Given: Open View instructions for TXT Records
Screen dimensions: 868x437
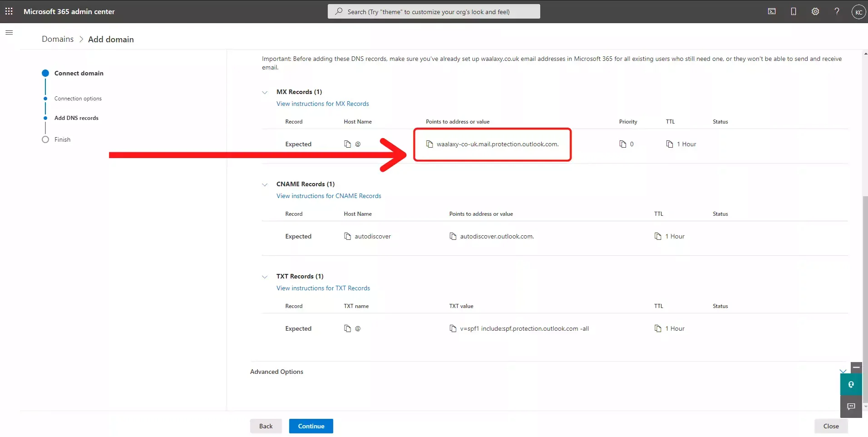Looking at the screenshot, I should tap(323, 288).
